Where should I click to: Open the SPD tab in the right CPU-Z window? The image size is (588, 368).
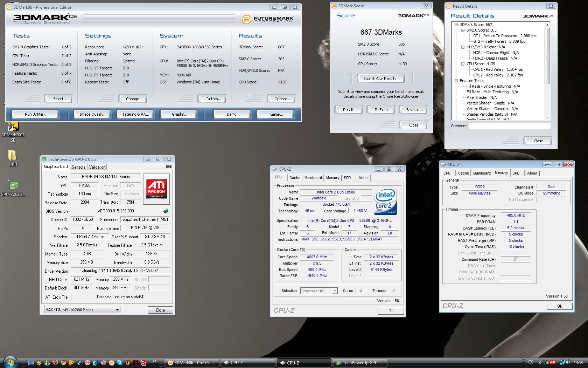click(516, 173)
